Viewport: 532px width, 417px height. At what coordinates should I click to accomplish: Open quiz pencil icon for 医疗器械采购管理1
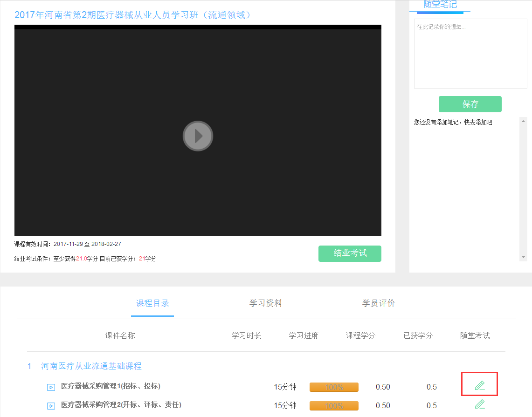tap(479, 385)
